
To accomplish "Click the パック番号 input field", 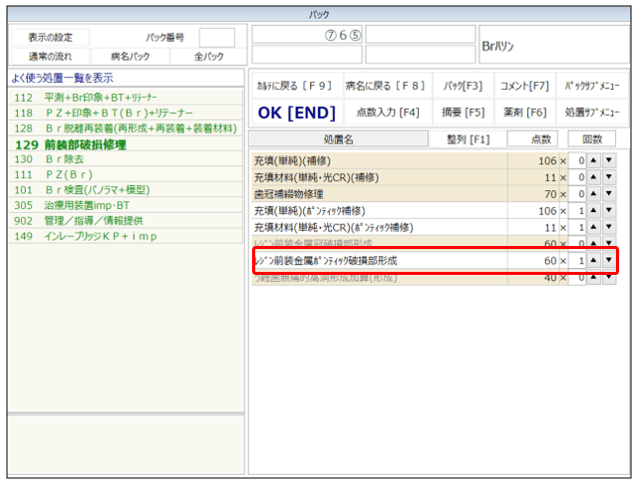I will [x=216, y=38].
